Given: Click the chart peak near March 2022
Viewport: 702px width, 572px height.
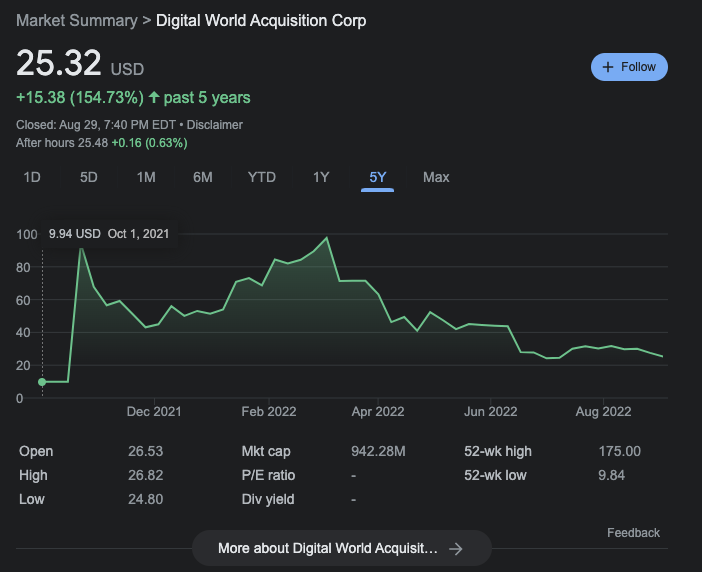Looking at the screenshot, I should click(x=327, y=238).
